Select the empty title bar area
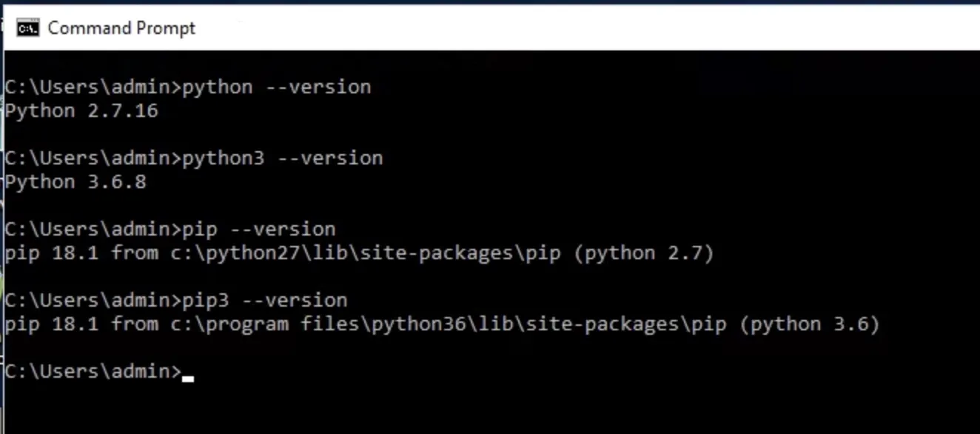This screenshot has height=434, width=980. click(585, 28)
